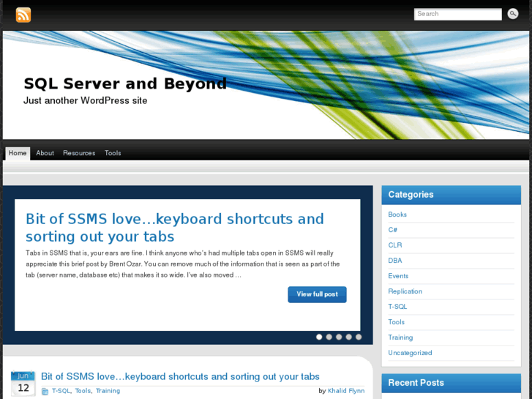Image resolution: width=532 pixels, height=399 pixels.
Task: Click the featured post excerpt text
Action: (x=182, y=264)
